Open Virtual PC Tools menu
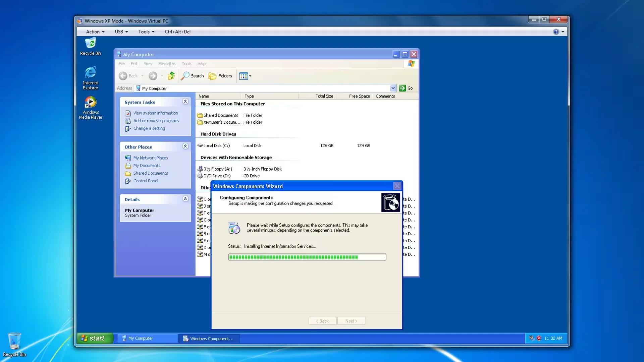Viewport: 644px width, 362px height. (146, 32)
